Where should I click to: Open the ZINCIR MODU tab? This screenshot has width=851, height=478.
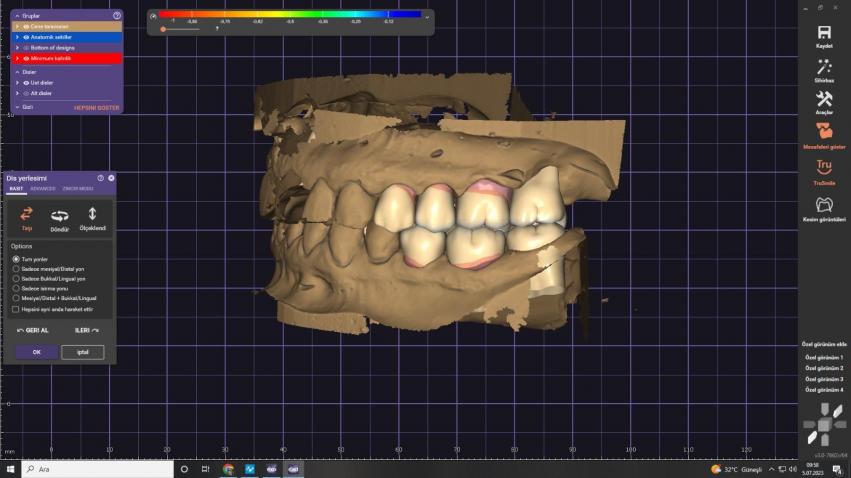[x=77, y=188]
